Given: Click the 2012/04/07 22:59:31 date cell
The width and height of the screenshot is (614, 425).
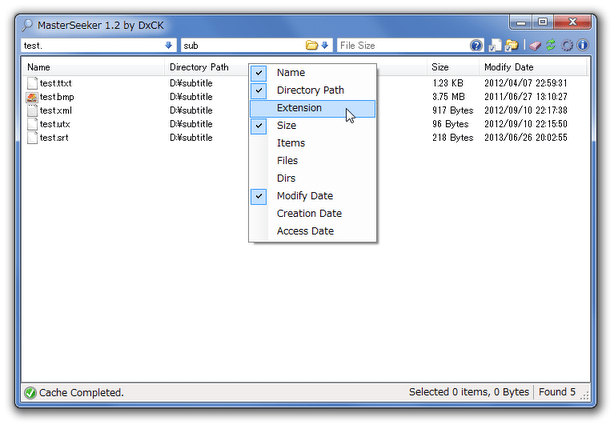Looking at the screenshot, I should [526, 83].
